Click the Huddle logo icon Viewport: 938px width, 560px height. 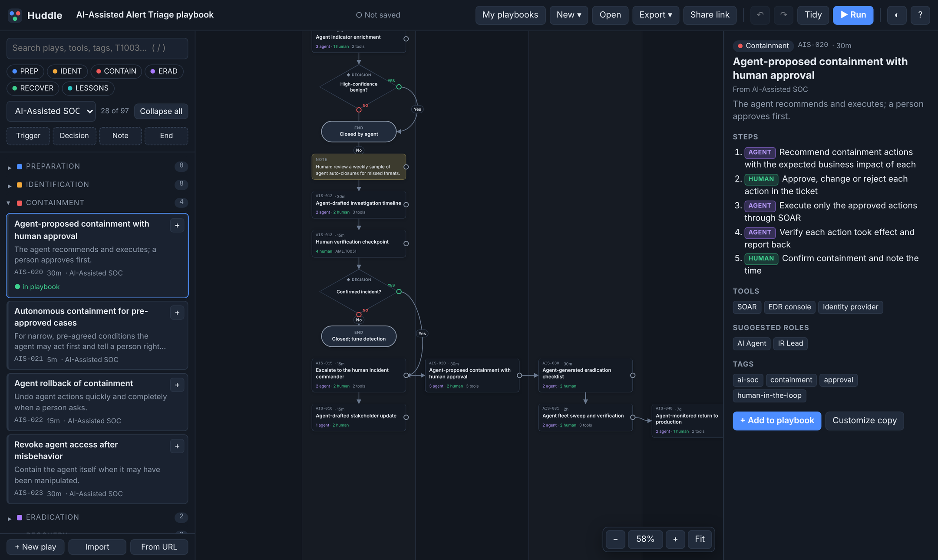click(15, 15)
